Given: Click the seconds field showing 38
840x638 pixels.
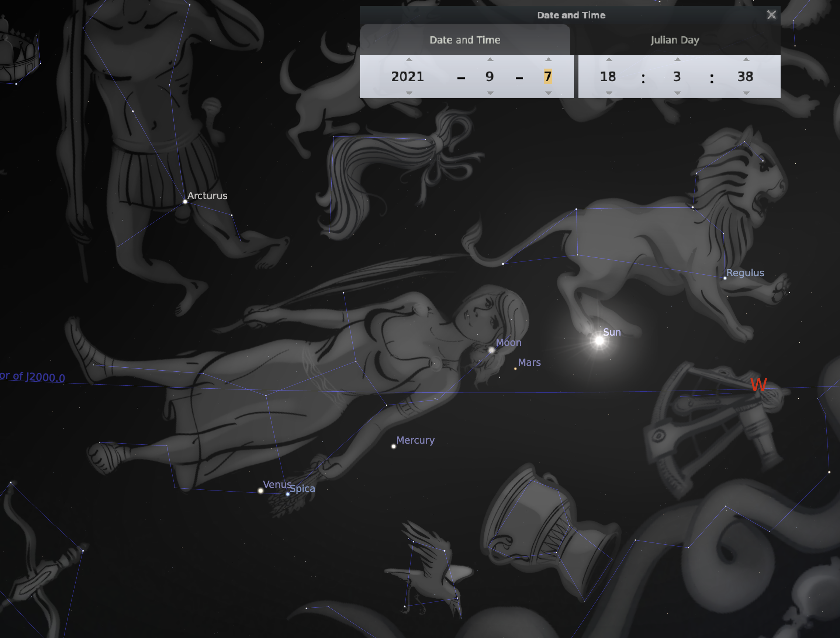Looking at the screenshot, I should point(746,77).
